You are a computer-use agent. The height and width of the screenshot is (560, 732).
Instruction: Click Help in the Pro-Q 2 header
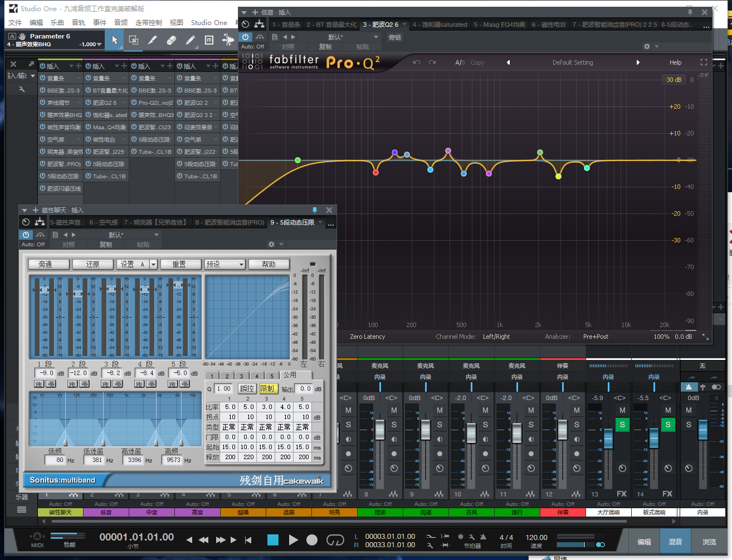coord(675,62)
